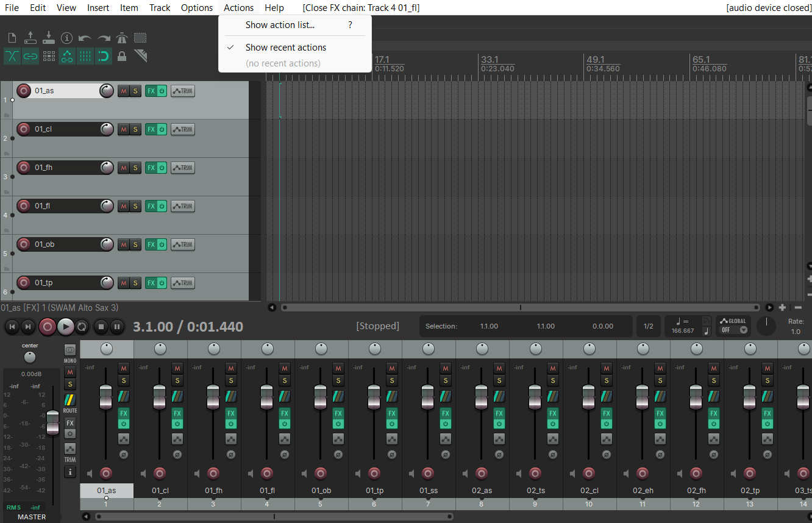
Task: Open routing icon on 02_ts mixer channel
Action: 553,396
